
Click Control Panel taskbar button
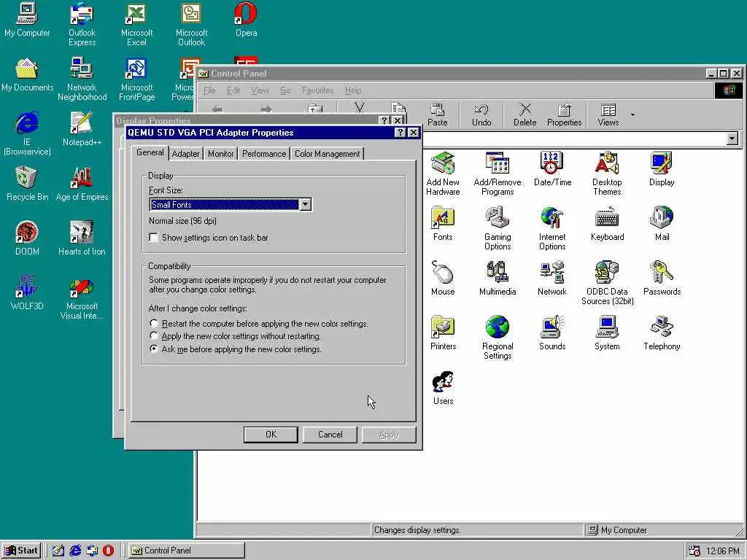(186, 550)
